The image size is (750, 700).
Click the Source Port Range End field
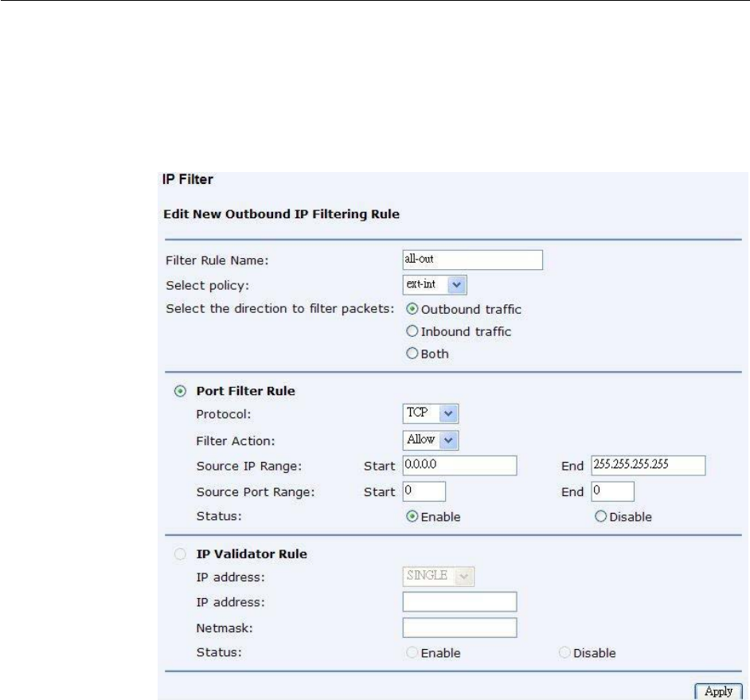(x=613, y=491)
